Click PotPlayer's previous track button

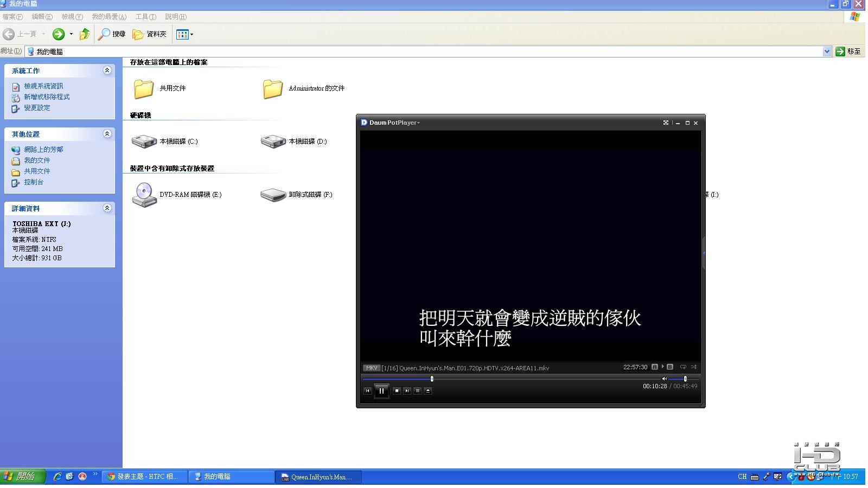pyautogui.click(x=367, y=390)
